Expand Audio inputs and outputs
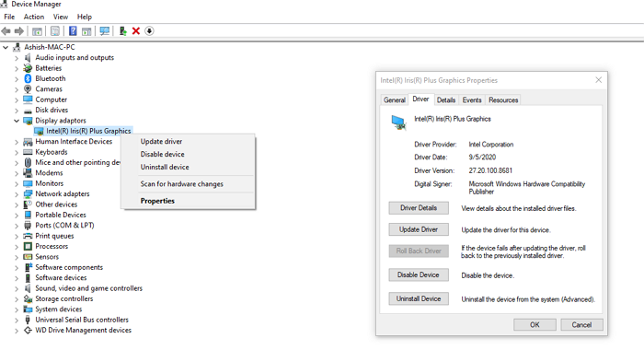644x350 pixels. pos(17,58)
